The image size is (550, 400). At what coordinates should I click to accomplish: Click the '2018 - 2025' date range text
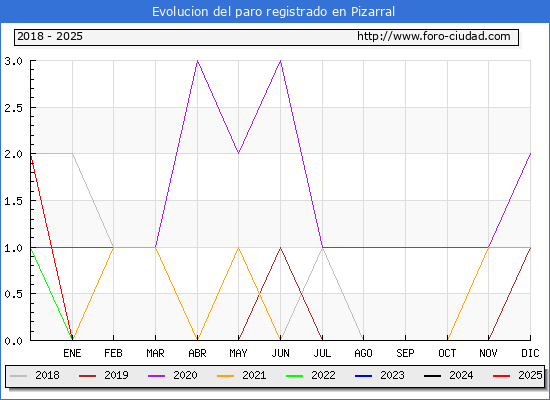50,36
